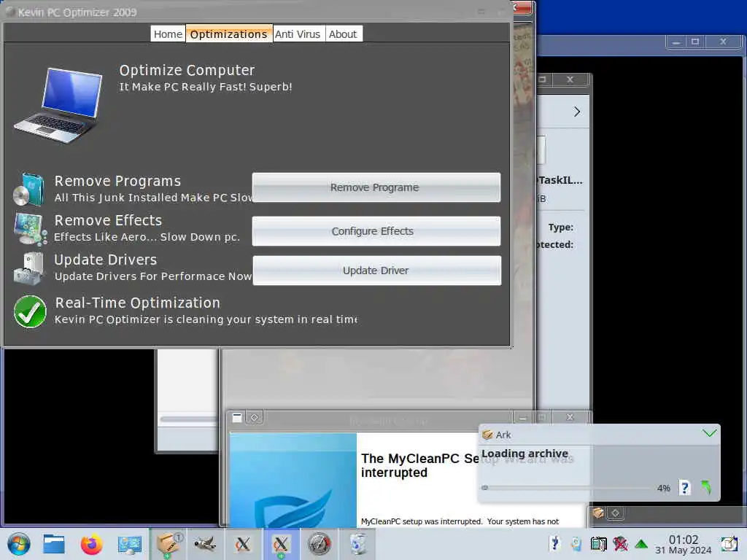Open the About tab
Viewport: 747px width, 560px height.
(343, 34)
